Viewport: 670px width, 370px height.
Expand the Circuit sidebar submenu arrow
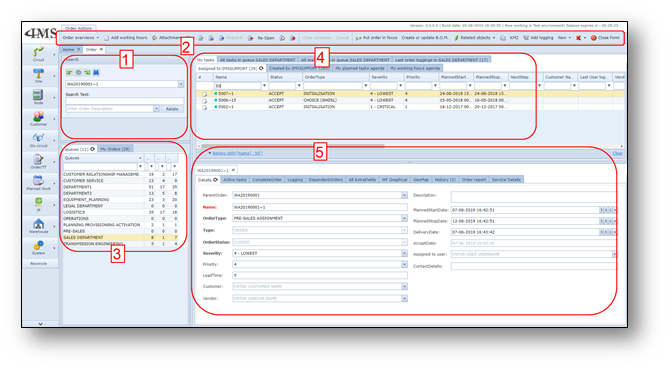click(54, 55)
